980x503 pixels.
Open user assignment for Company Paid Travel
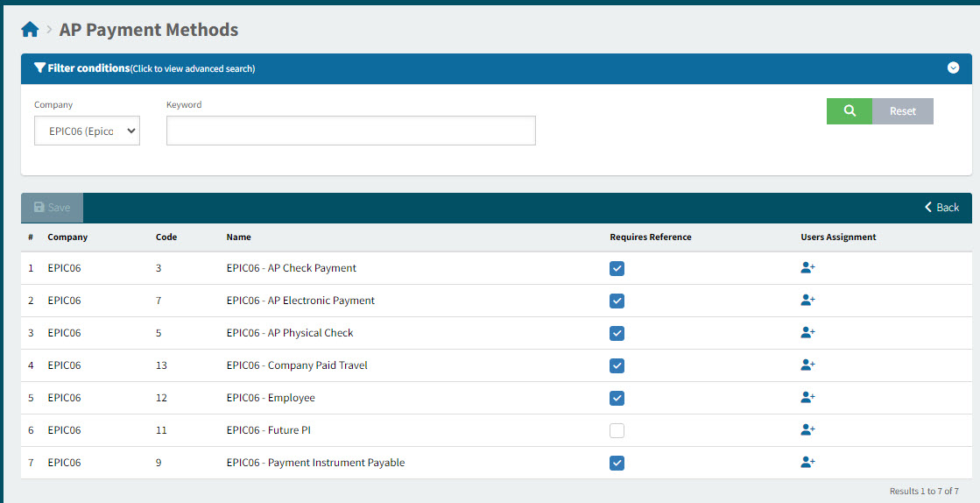point(807,365)
